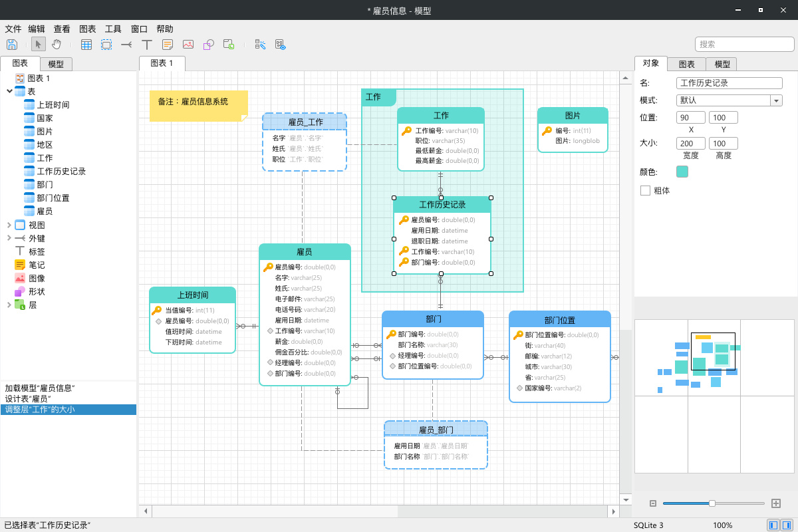Screen dimensions: 798x532
Task: Open the 工具 menu
Action: [113, 29]
